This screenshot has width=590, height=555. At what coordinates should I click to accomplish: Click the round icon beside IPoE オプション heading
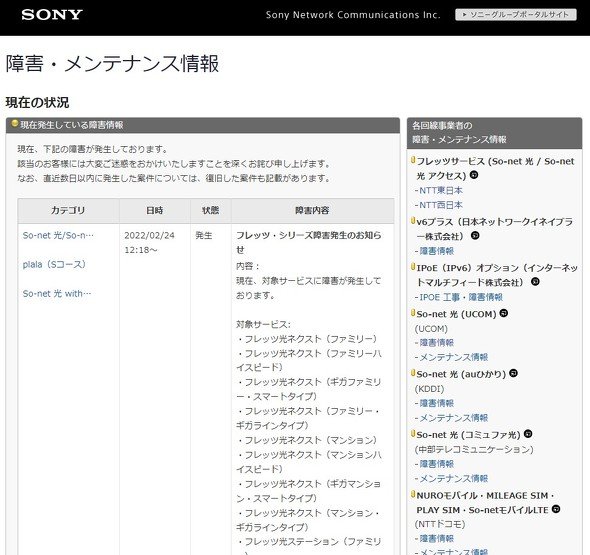535,281
